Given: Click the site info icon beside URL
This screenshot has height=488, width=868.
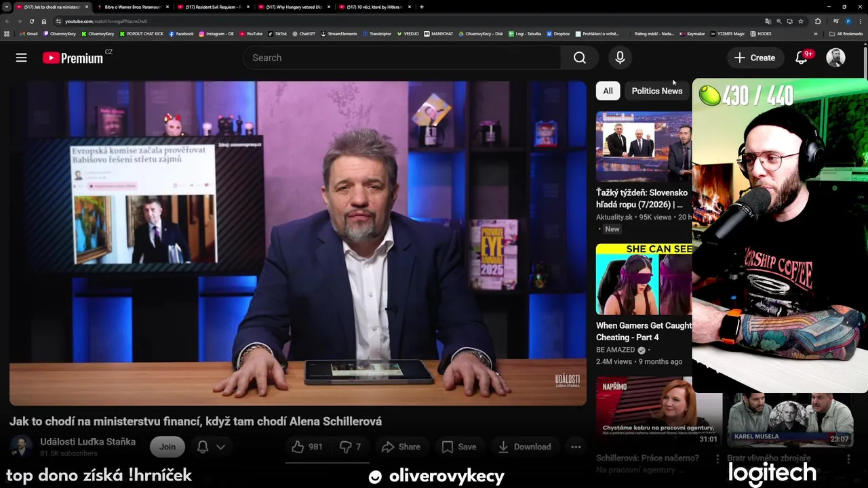Looking at the screenshot, I should [x=58, y=21].
